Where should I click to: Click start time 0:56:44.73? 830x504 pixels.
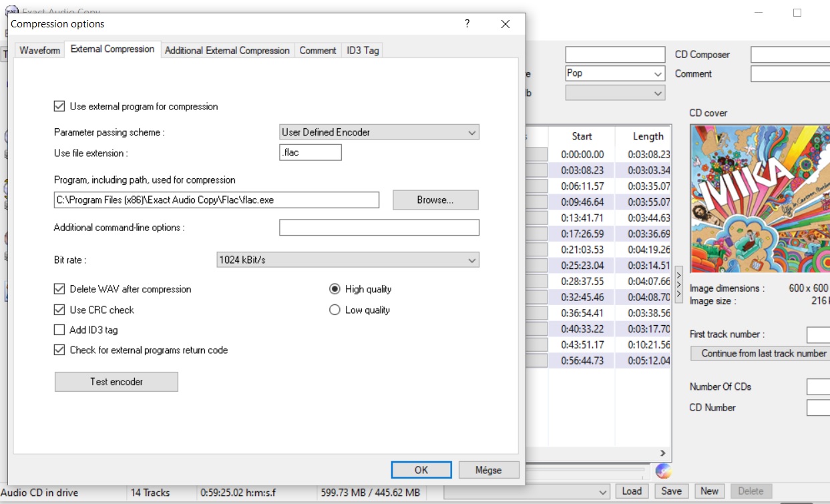582,360
